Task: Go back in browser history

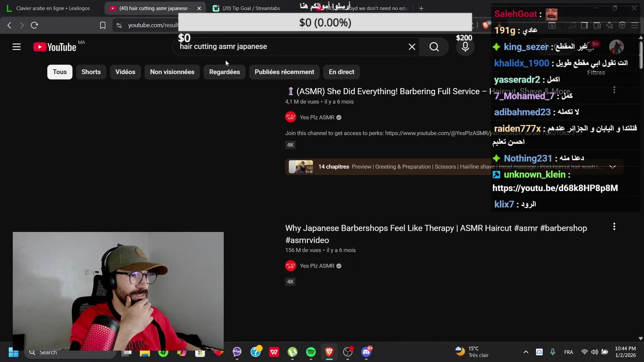Action: [9, 25]
